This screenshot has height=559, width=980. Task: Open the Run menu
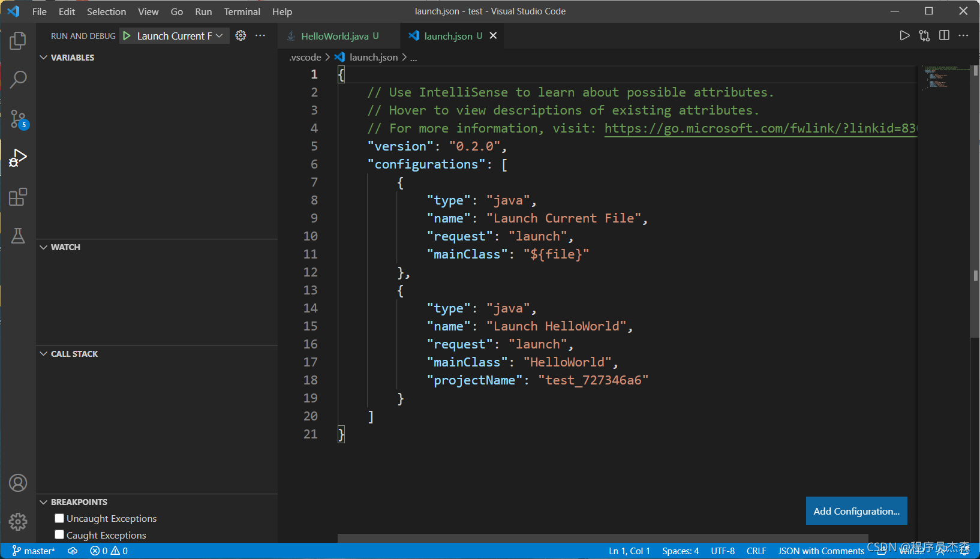point(203,11)
